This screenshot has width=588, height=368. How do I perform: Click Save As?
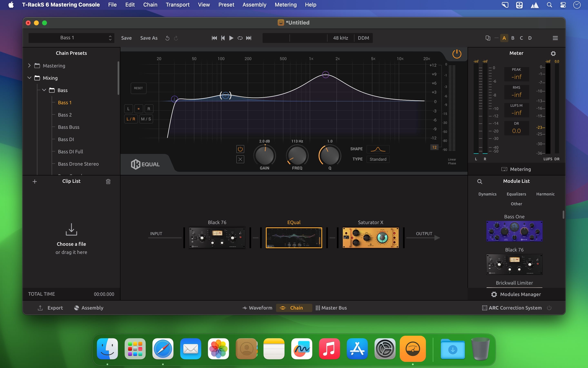tap(149, 38)
